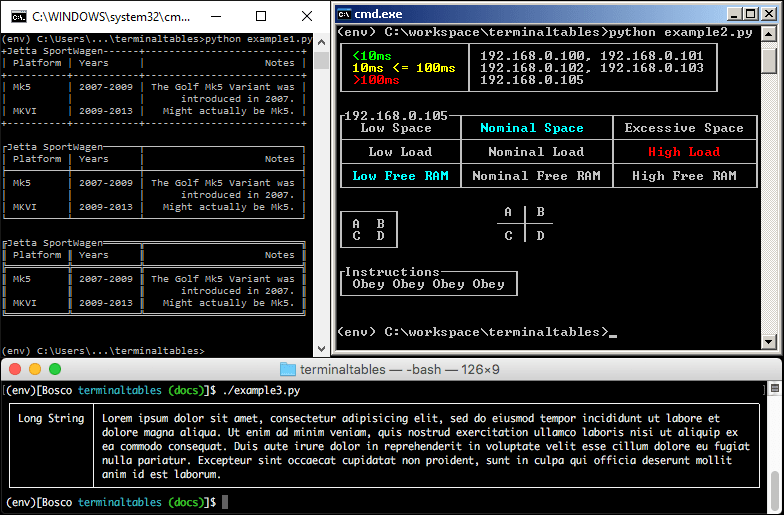Click the 'A' cell in the borderless A|B table
784x515 pixels.
[508, 212]
